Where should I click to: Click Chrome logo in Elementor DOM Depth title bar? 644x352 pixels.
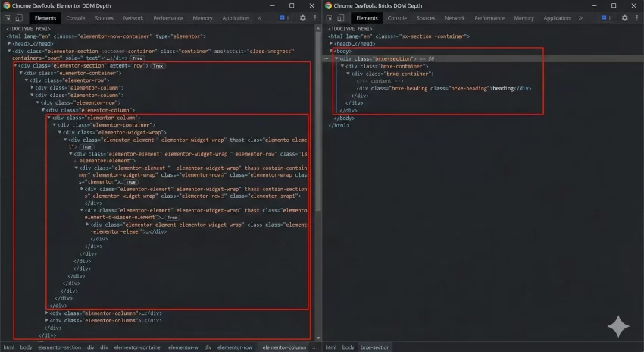point(7,6)
